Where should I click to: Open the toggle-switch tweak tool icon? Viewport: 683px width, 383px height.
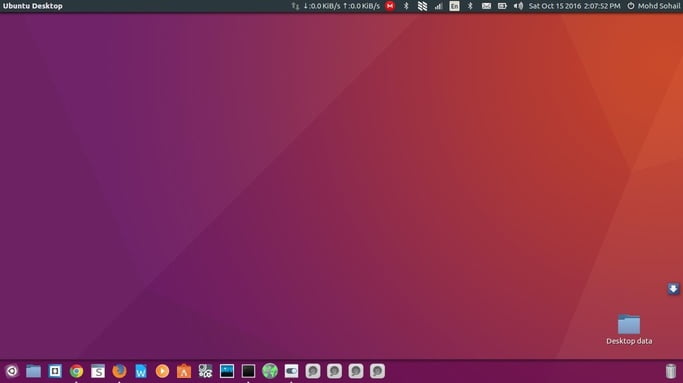[291, 371]
